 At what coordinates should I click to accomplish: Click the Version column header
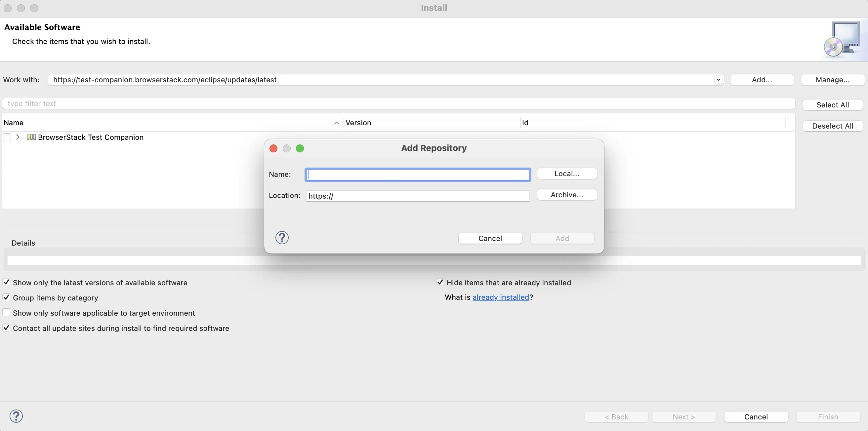tap(432, 123)
